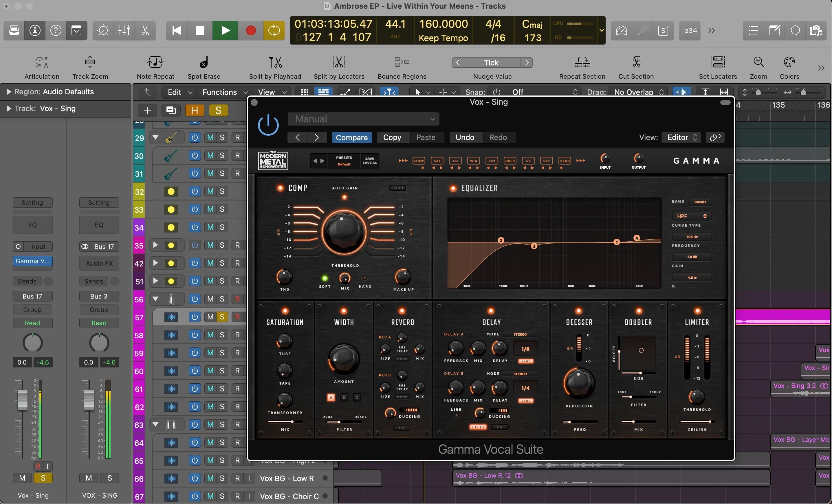Click the Compare button
The image size is (832, 504).
[x=351, y=137]
